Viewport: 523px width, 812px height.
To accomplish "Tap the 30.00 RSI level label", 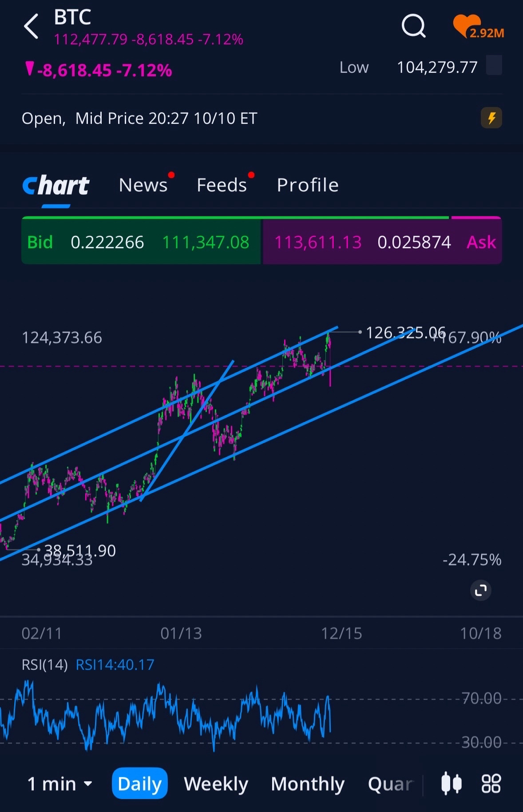I will click(481, 742).
